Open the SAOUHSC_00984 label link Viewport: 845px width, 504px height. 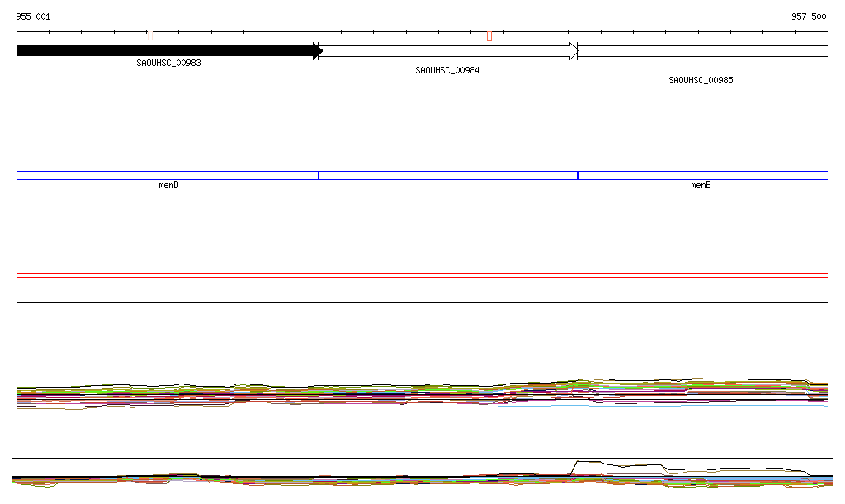point(447,71)
